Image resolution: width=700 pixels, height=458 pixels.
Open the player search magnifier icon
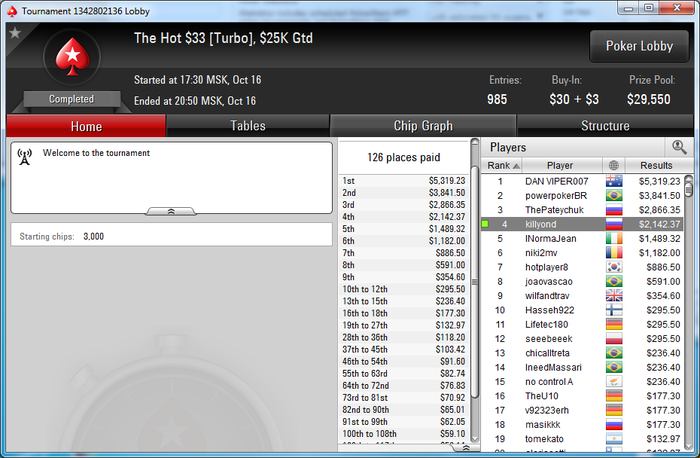pyautogui.click(x=679, y=147)
